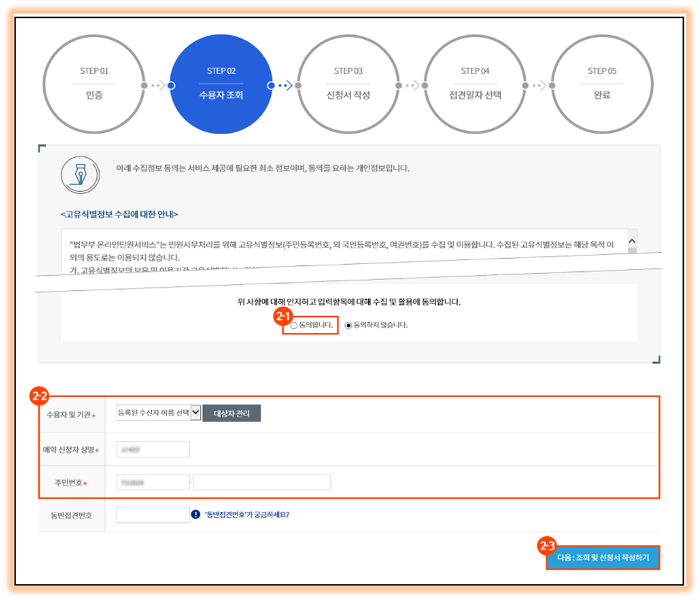Select the STEP 03 신청서 작성 step
This screenshot has height=600, width=700.
click(349, 84)
